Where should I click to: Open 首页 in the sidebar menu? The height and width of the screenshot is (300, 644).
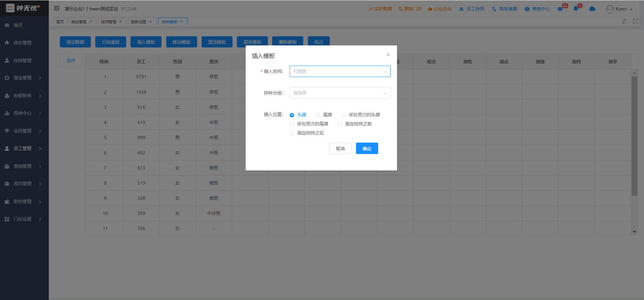pos(18,25)
